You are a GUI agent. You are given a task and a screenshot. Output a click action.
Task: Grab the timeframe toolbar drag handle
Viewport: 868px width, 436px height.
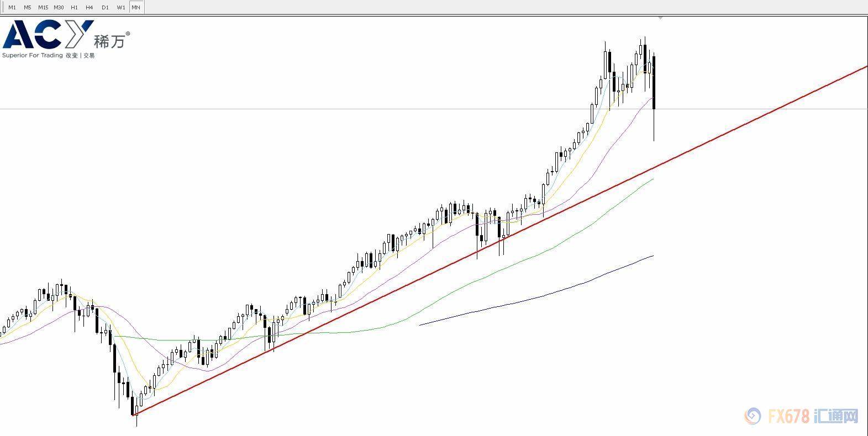(2, 7)
